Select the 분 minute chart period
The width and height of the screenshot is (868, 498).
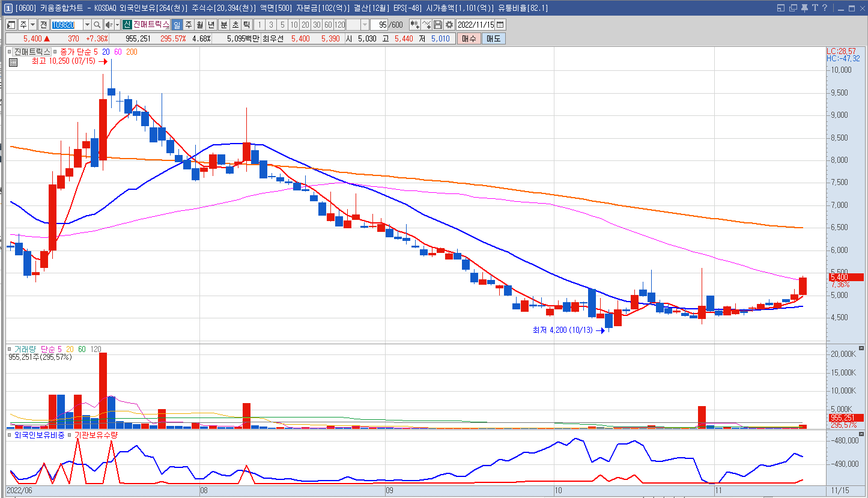pyautogui.click(x=223, y=25)
